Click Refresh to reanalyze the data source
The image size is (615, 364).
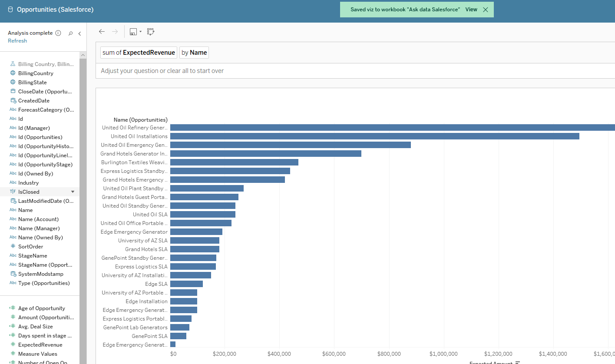(17, 40)
